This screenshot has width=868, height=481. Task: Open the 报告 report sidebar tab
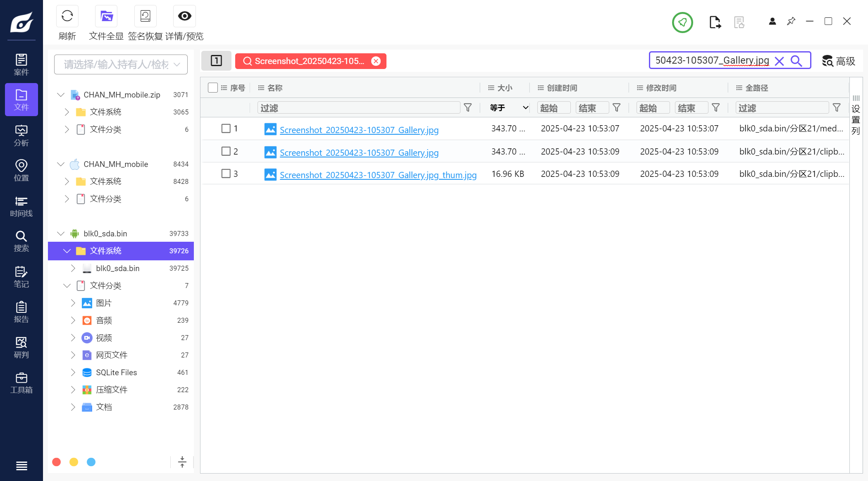coord(21,312)
